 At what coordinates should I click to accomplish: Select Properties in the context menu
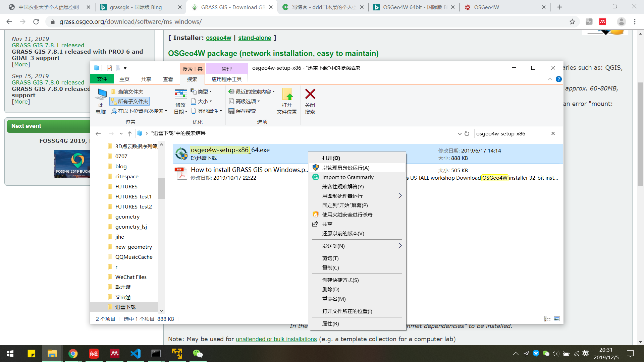pyautogui.click(x=330, y=323)
